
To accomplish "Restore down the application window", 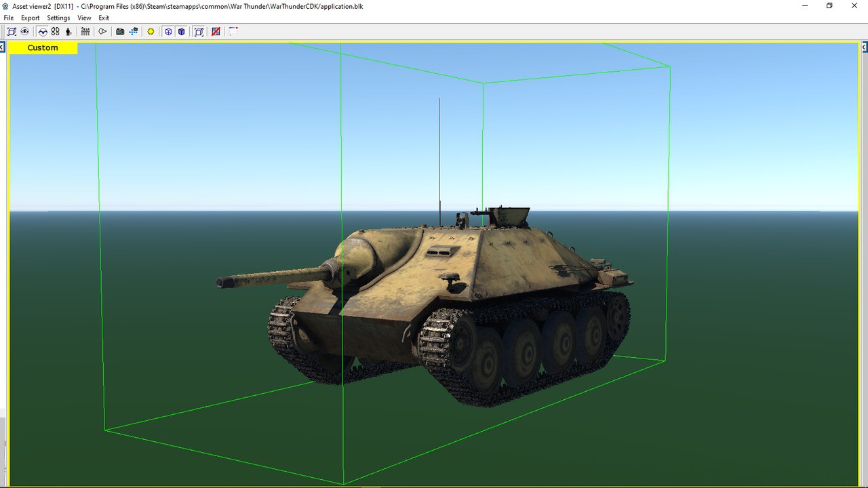I will click(x=829, y=5).
